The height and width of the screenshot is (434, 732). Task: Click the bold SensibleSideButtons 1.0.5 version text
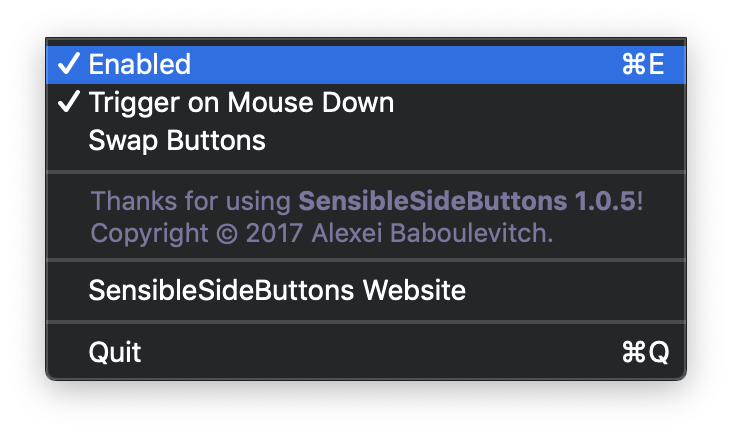(x=467, y=201)
